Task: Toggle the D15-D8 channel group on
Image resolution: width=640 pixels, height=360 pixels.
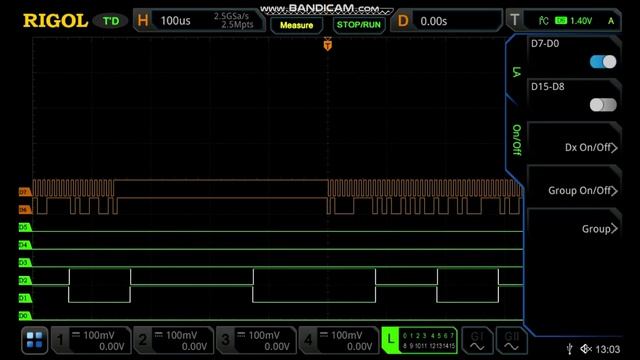Action: [x=603, y=105]
